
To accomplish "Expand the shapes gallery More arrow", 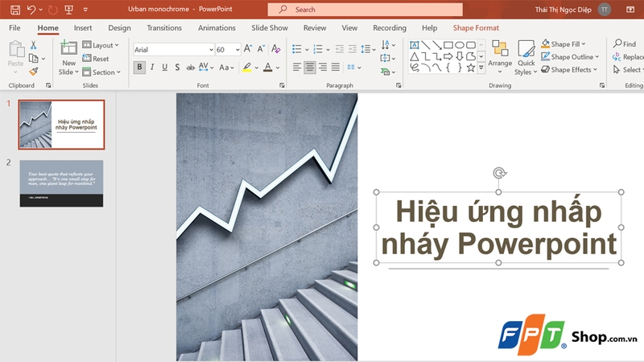I will tap(481, 68).
